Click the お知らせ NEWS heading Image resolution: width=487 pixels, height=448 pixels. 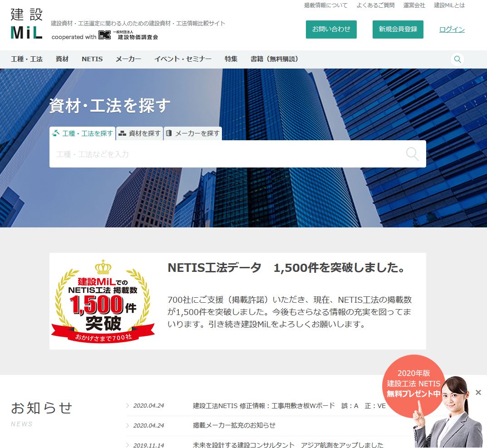click(41, 414)
